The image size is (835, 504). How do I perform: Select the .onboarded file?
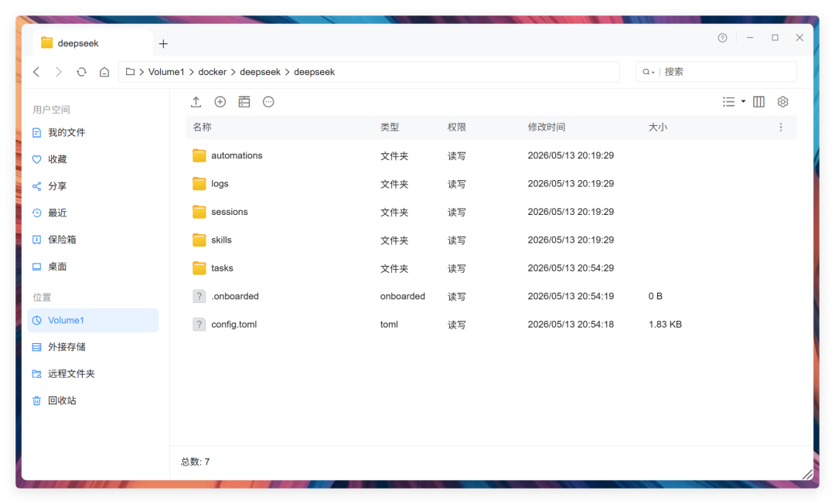(491, 296)
